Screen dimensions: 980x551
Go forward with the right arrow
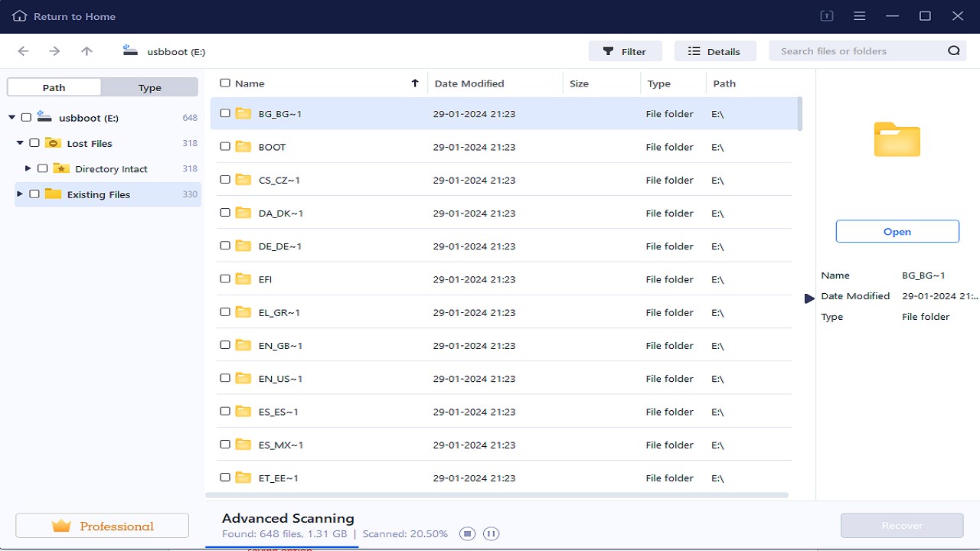click(x=54, y=51)
